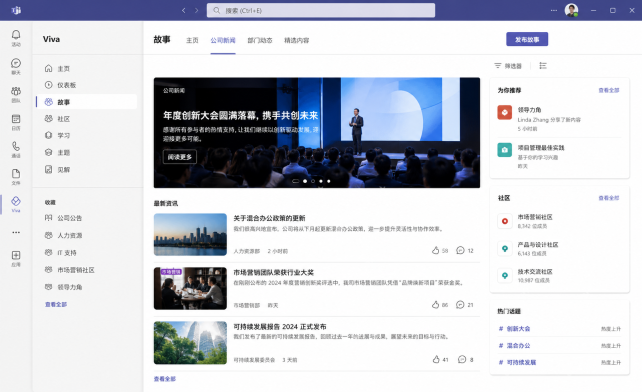The width and height of the screenshot is (642, 392).
Task: Switch to list layout view icon
Action: [543, 66]
